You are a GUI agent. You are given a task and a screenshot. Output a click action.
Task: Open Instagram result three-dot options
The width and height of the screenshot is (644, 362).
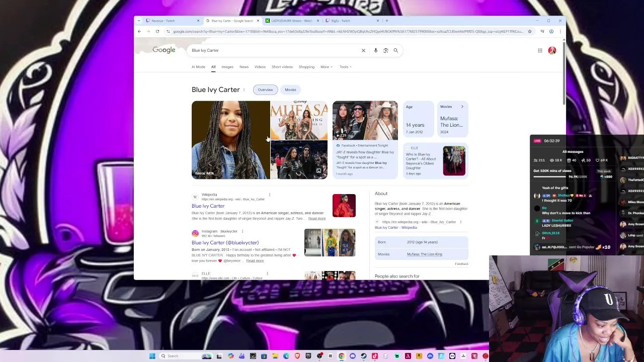click(242, 231)
